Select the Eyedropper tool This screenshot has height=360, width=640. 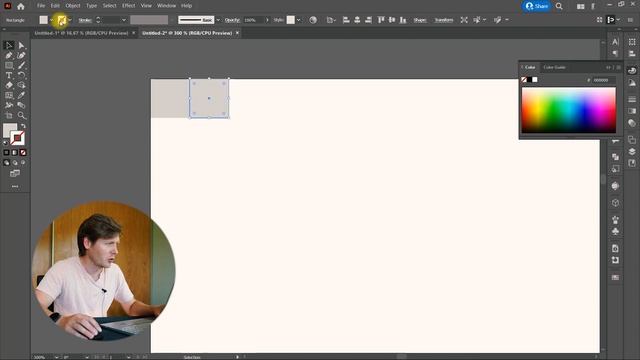[x=22, y=95]
